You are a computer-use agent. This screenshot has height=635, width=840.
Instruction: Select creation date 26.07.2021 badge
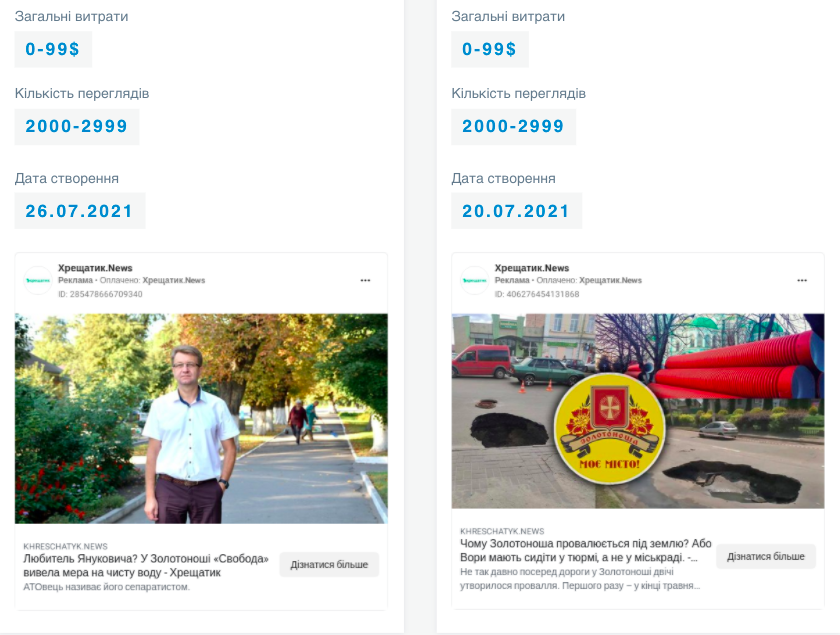point(80,211)
